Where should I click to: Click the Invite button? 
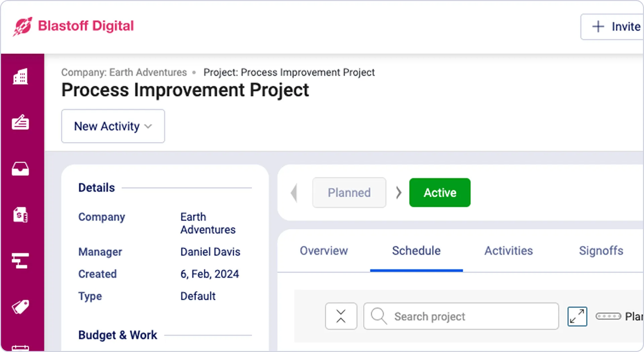[613, 26]
